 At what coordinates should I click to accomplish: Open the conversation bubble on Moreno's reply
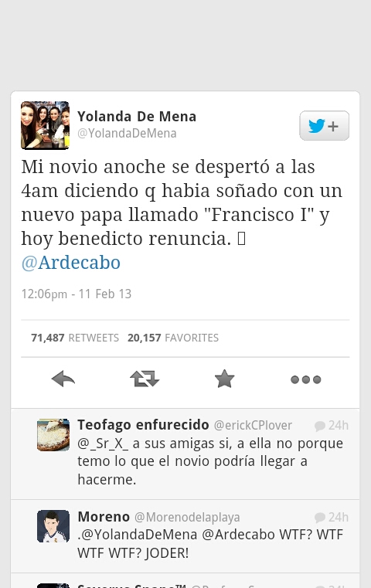click(320, 518)
